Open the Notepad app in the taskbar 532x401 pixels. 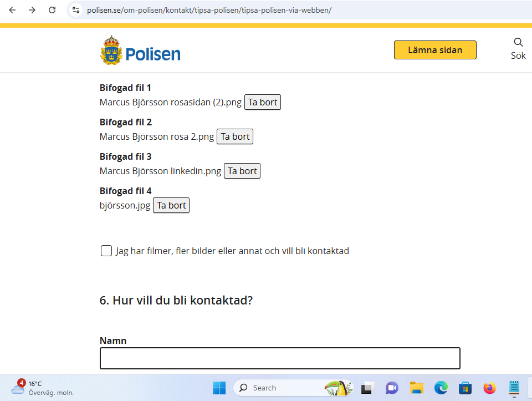[x=514, y=388]
